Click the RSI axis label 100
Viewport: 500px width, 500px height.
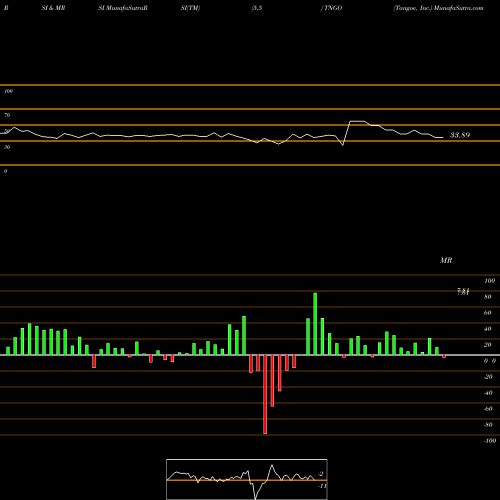8,91
